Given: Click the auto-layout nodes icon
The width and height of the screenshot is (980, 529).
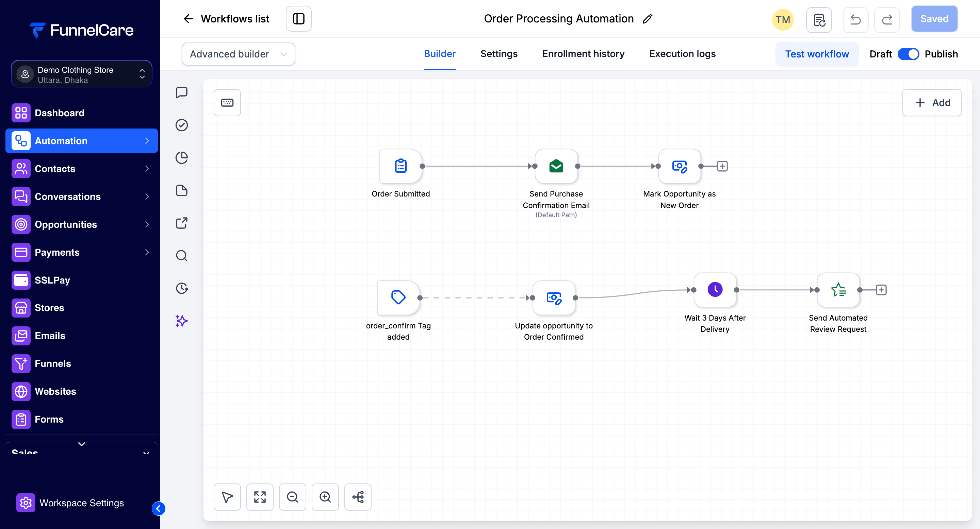Looking at the screenshot, I should click(358, 497).
